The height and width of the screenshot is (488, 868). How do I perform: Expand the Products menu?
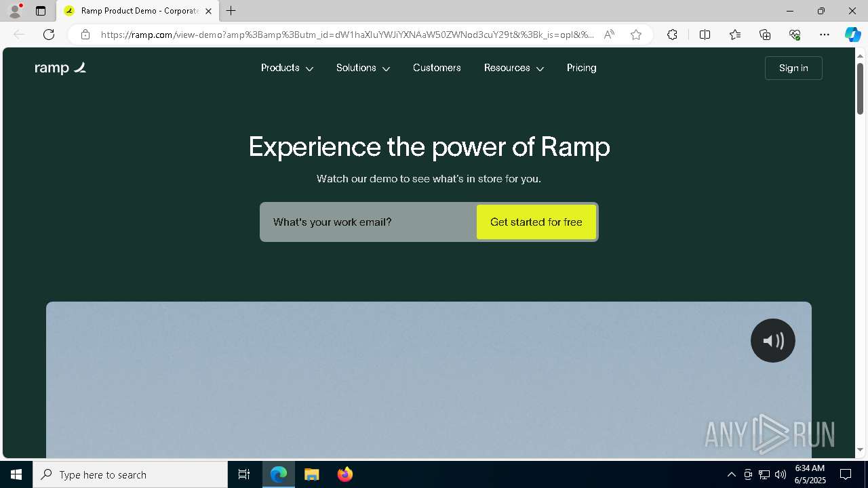point(287,68)
